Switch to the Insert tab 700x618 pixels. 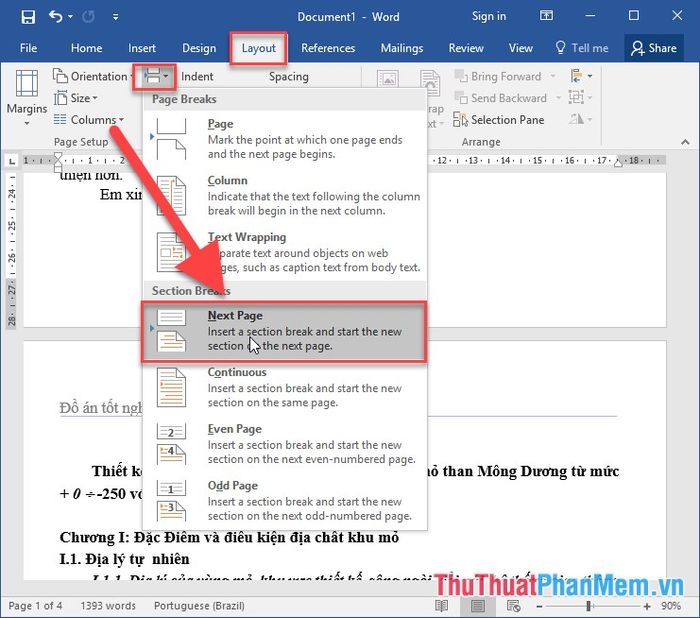point(142,48)
